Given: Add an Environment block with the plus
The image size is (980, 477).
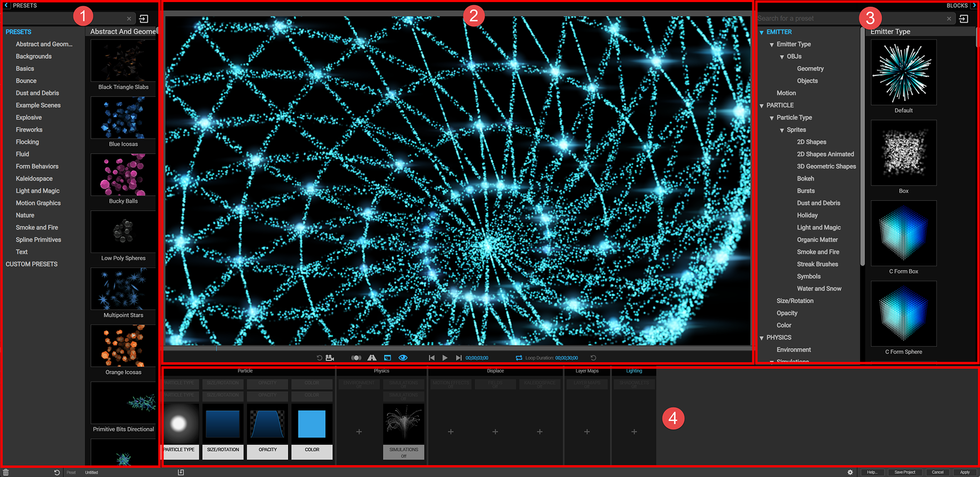Looking at the screenshot, I should [x=359, y=432].
